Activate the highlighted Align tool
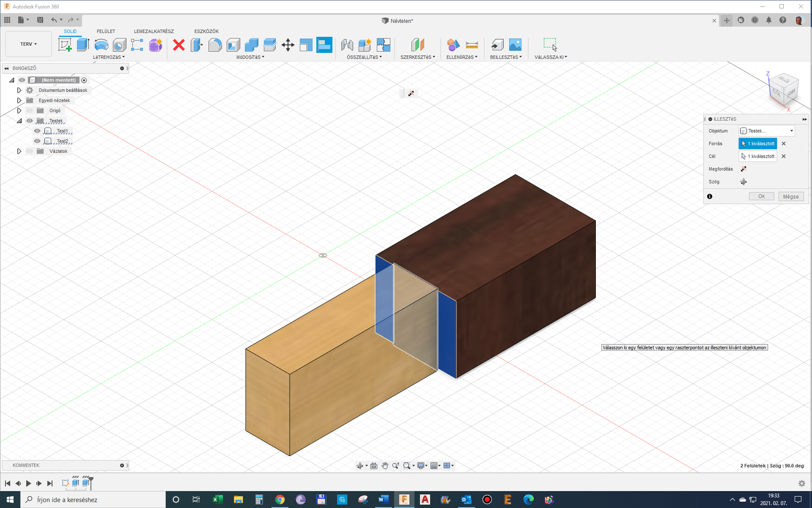812x508 pixels. click(x=324, y=45)
